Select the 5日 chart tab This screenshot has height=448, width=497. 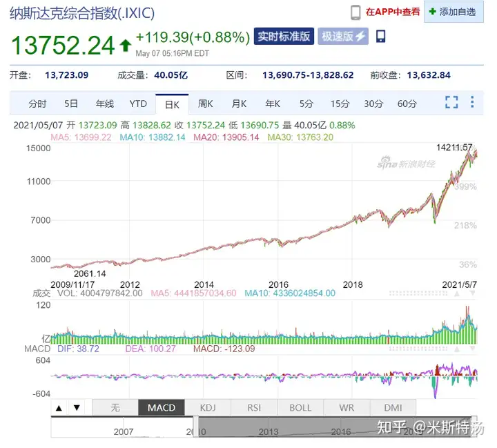click(71, 104)
